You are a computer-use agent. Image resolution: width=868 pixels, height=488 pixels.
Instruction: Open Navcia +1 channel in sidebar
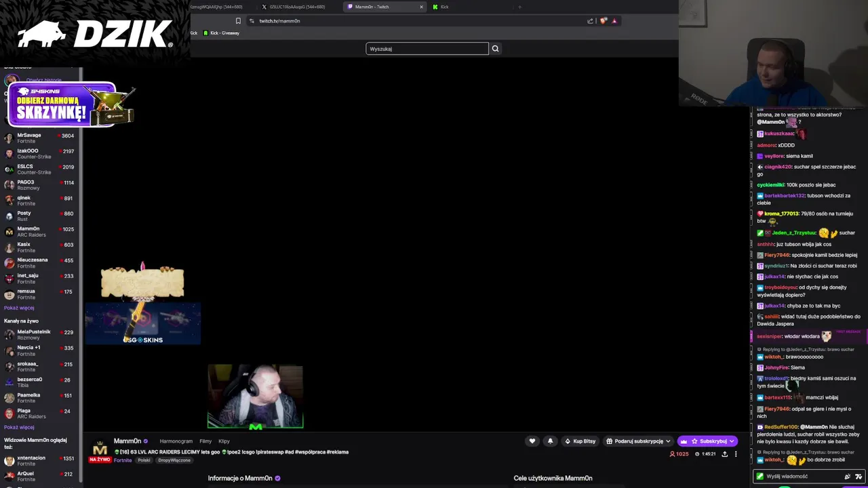click(40, 350)
